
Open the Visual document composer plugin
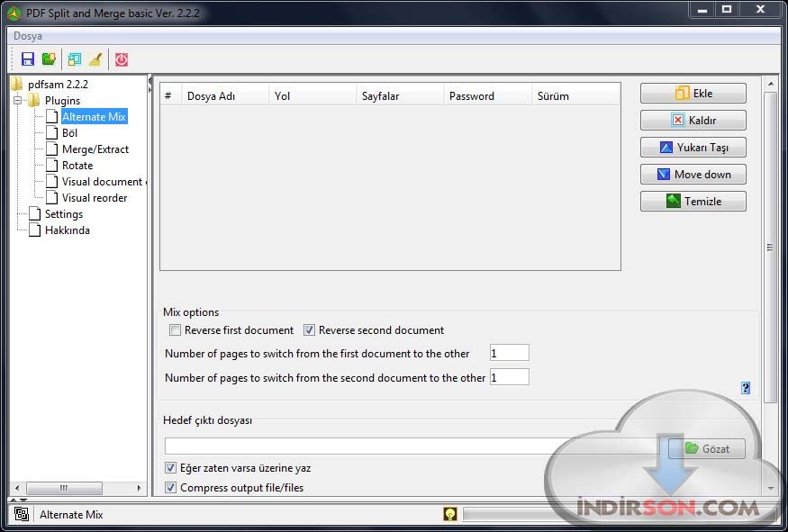point(104,181)
